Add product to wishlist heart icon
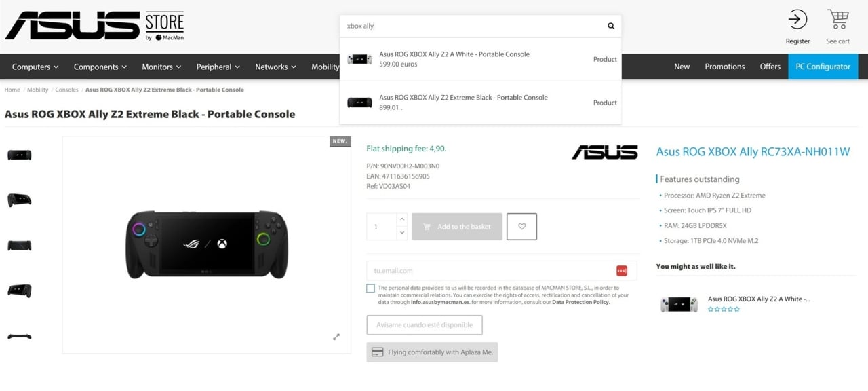This screenshot has height=391, width=868. [521, 227]
